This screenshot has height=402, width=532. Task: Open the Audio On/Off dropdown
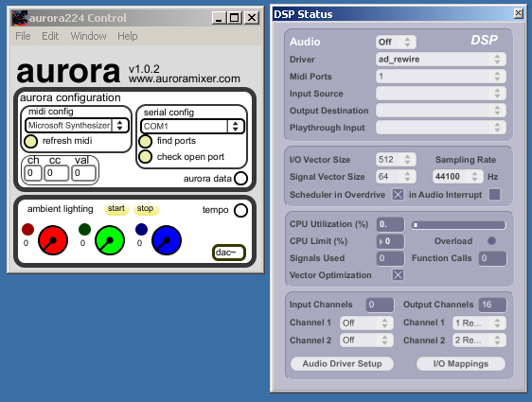click(x=396, y=42)
